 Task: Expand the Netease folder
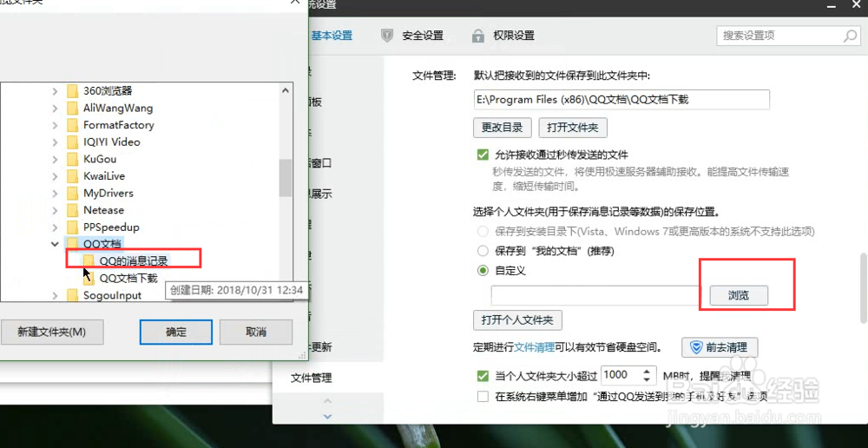coord(55,210)
